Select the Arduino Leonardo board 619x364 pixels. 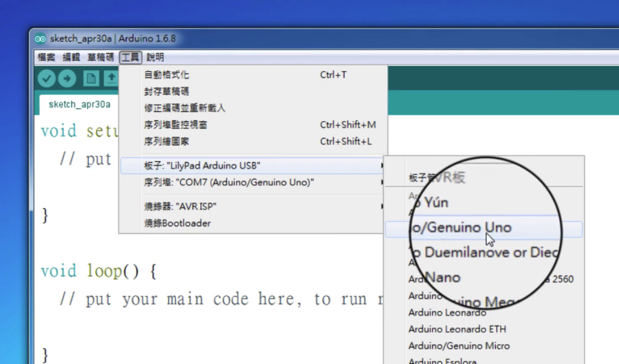point(484,312)
